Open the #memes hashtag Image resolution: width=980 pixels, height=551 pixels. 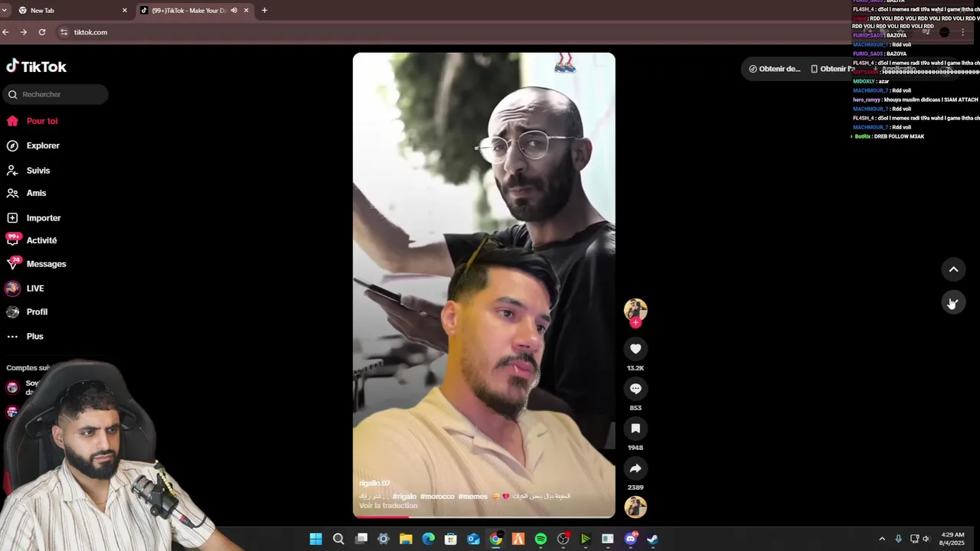[x=473, y=497]
